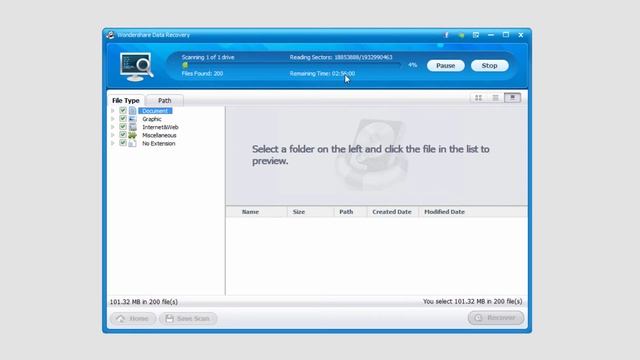The width and height of the screenshot is (640, 360).
Task: Click the green icon in title bar
Action: (461, 35)
